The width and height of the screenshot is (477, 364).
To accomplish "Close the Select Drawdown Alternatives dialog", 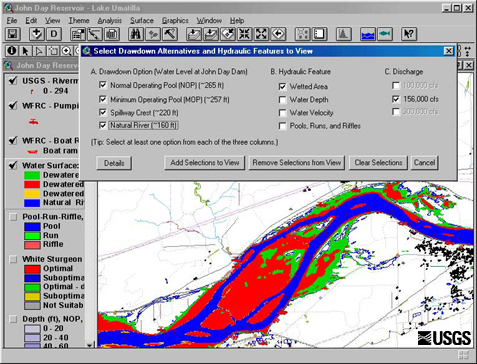I will (449, 51).
